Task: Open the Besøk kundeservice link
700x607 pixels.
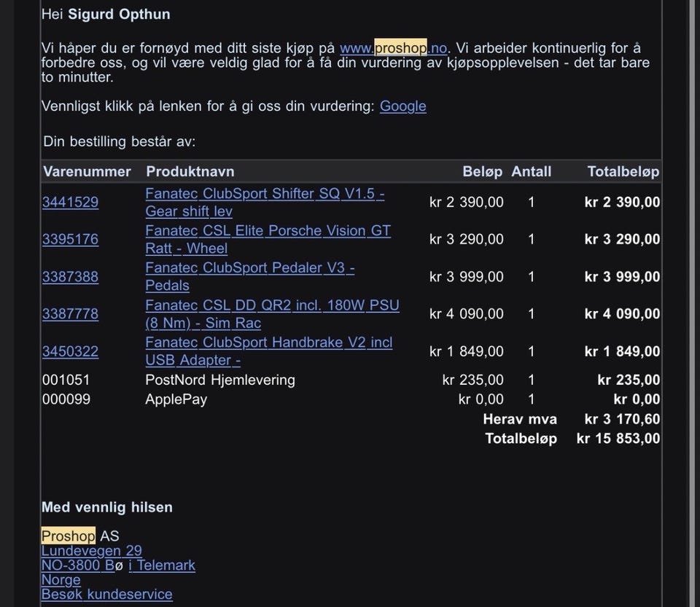Action: (106, 594)
